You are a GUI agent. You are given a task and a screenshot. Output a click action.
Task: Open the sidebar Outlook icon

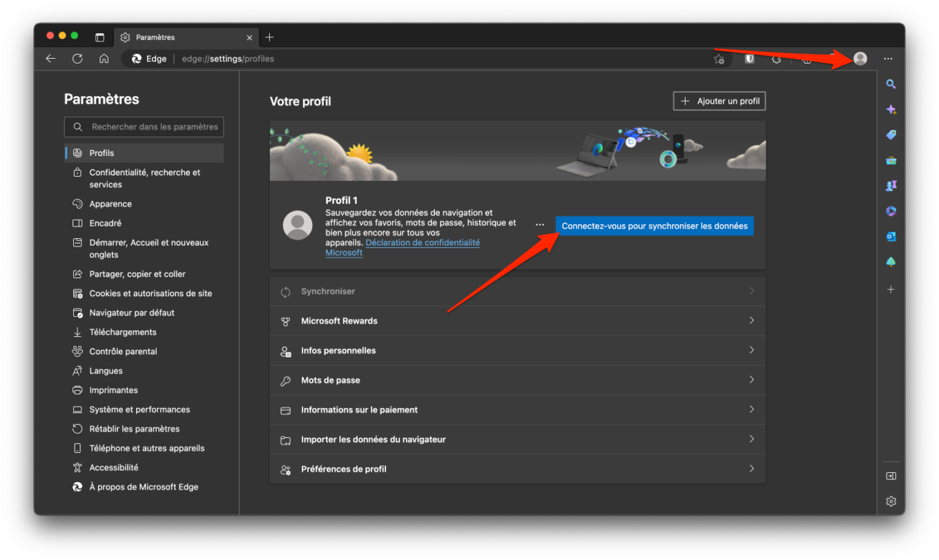click(x=891, y=237)
